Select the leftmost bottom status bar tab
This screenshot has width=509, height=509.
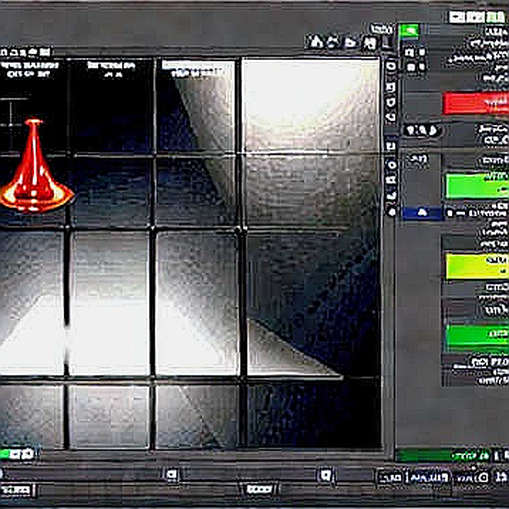(17, 490)
